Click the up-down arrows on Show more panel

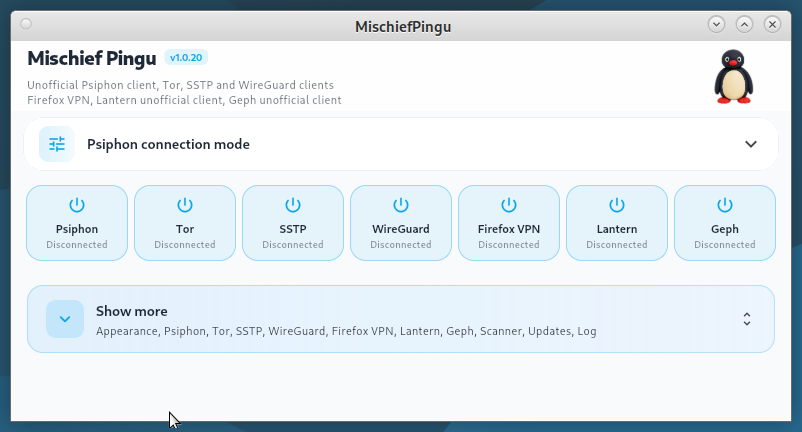point(747,319)
